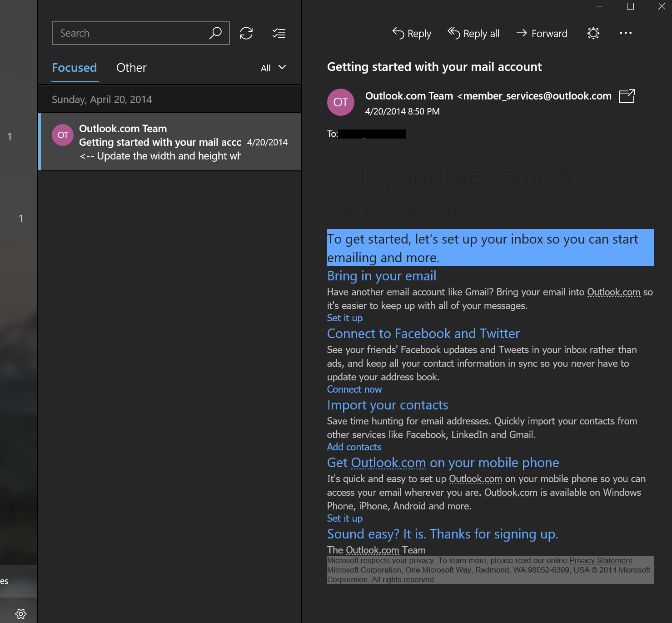Maximize the Mail window

(x=630, y=6)
